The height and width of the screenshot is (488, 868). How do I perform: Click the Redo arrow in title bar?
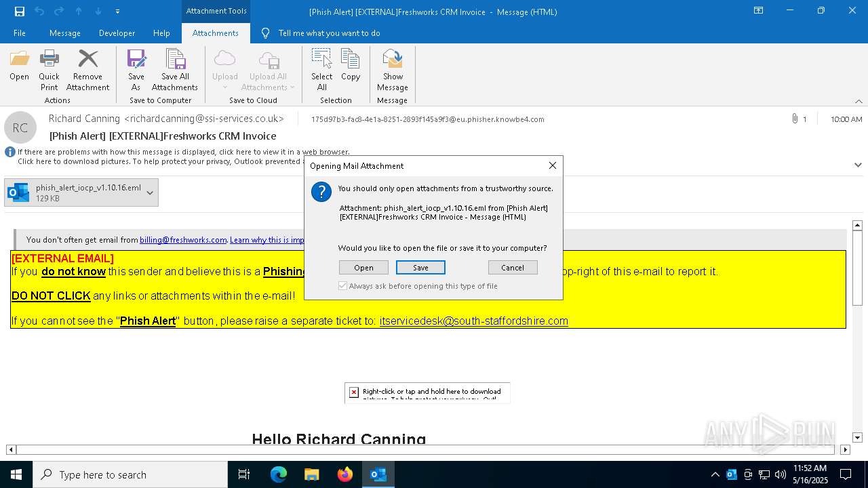click(x=59, y=12)
